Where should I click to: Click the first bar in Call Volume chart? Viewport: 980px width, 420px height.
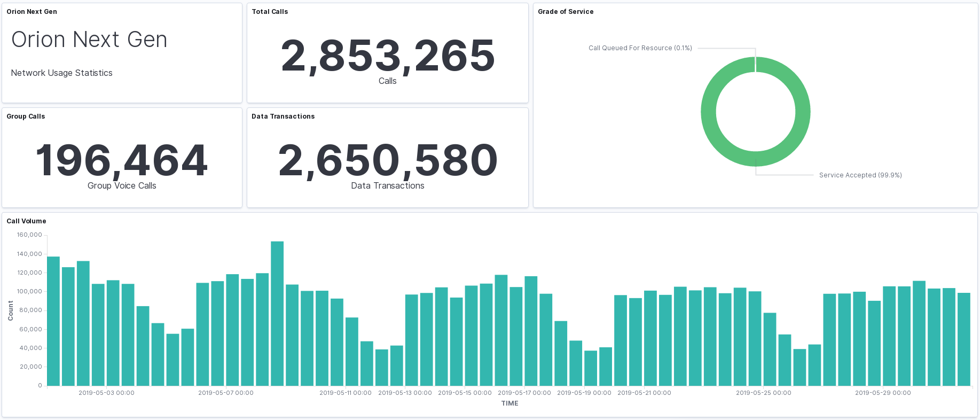click(53, 321)
